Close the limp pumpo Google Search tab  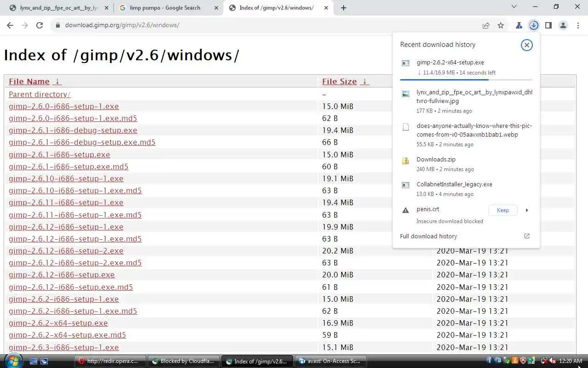click(215, 8)
